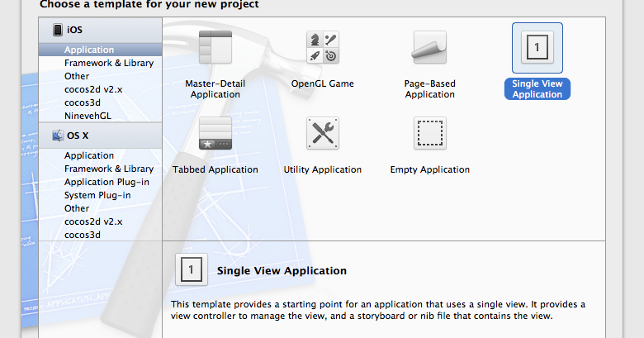Select the Single View Application template icon
The height and width of the screenshot is (338, 644).
point(537,49)
